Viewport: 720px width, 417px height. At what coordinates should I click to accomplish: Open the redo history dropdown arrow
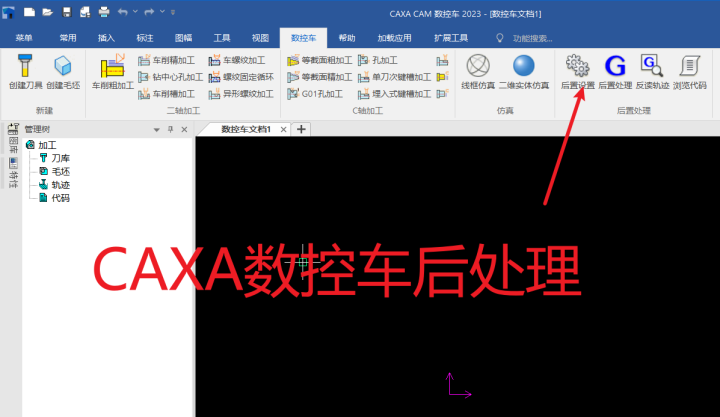[162, 12]
